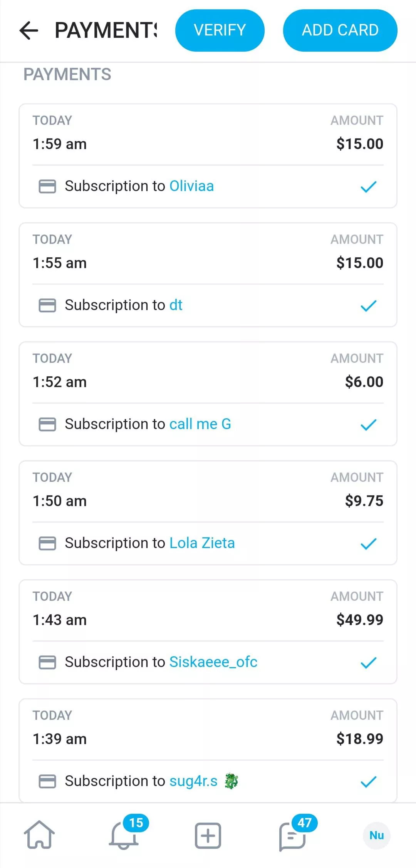Open the dt profile link
Image resolution: width=416 pixels, height=868 pixels.
point(176,305)
